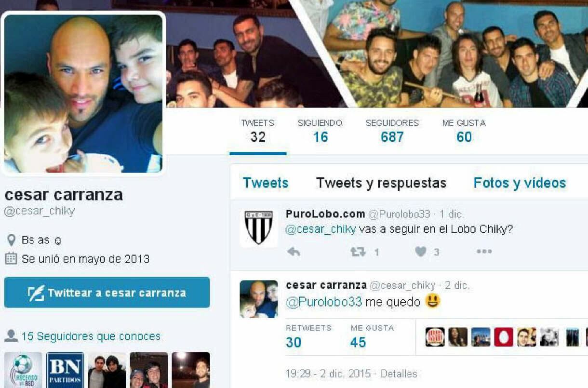Open the Fotos y vídeos tab
This screenshot has height=388, width=588.
pyautogui.click(x=520, y=183)
